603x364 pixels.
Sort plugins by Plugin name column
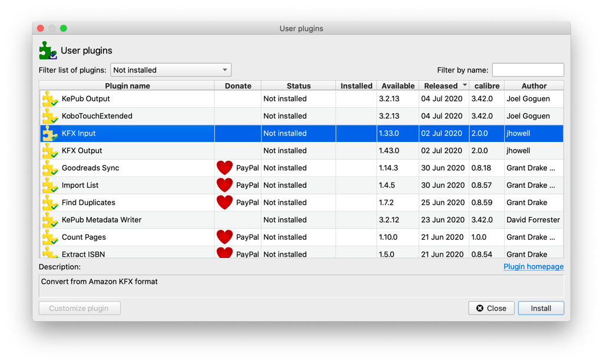click(x=127, y=86)
